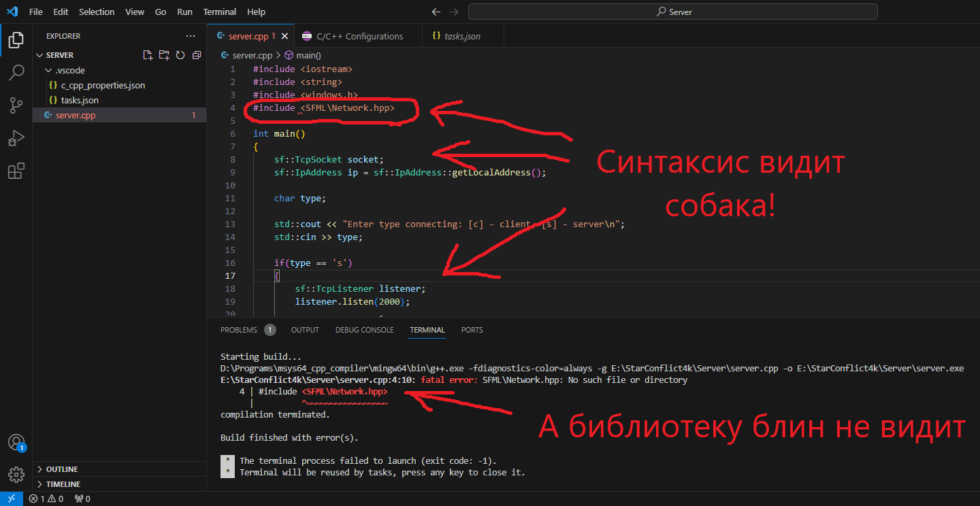Expand the OUTLINE section

(61, 469)
